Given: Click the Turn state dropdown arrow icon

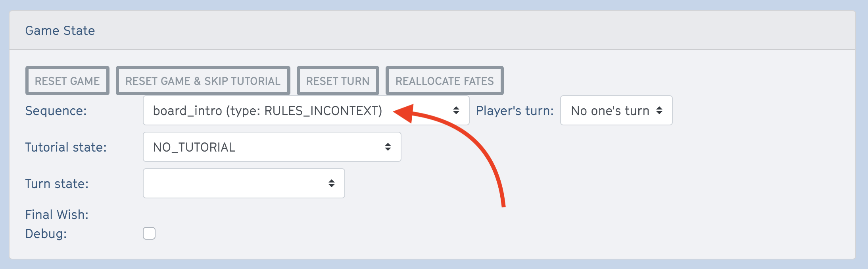Looking at the screenshot, I should [332, 183].
